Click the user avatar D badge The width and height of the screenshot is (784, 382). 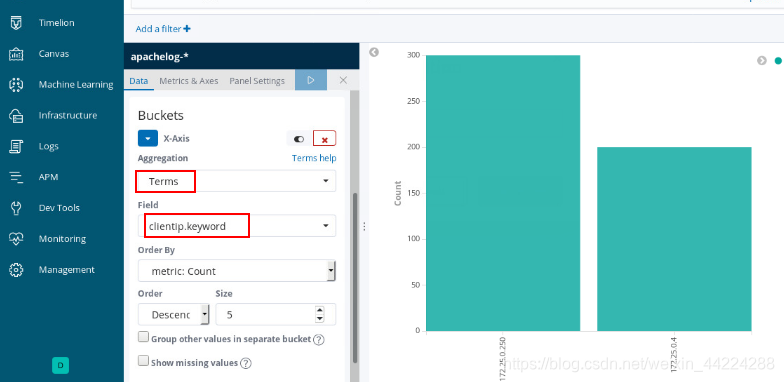(60, 366)
